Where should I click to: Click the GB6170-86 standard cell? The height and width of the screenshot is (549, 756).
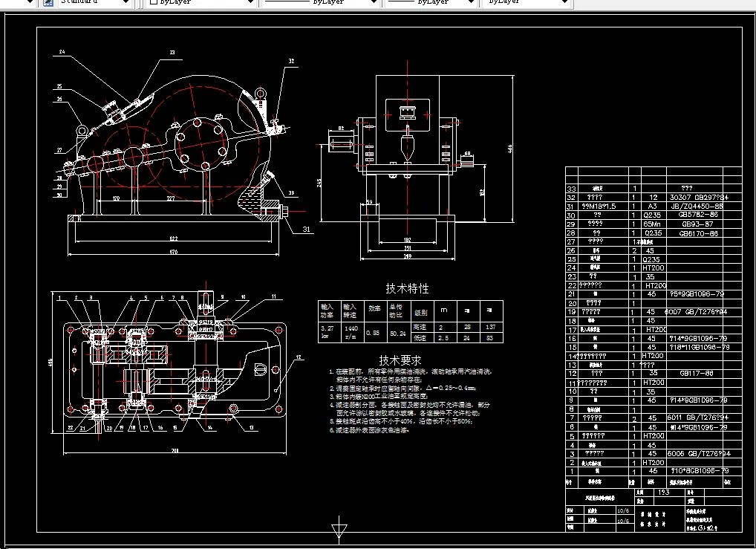[699, 233]
